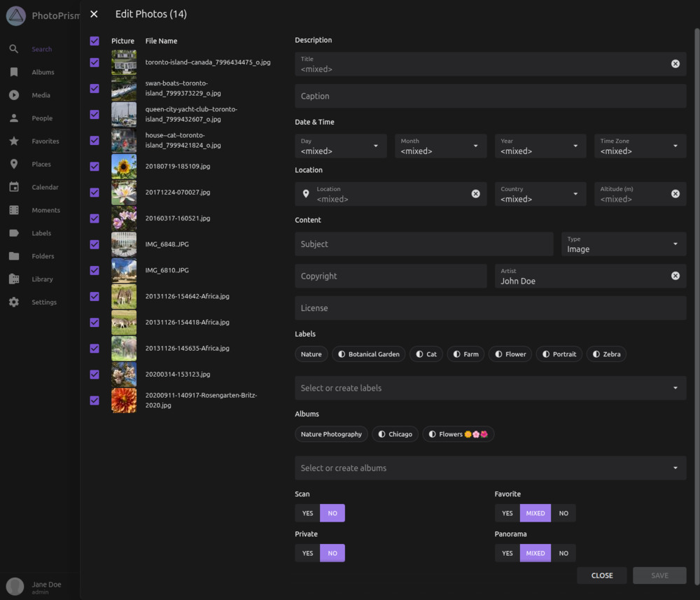Open the Country selection dropdown

(540, 193)
